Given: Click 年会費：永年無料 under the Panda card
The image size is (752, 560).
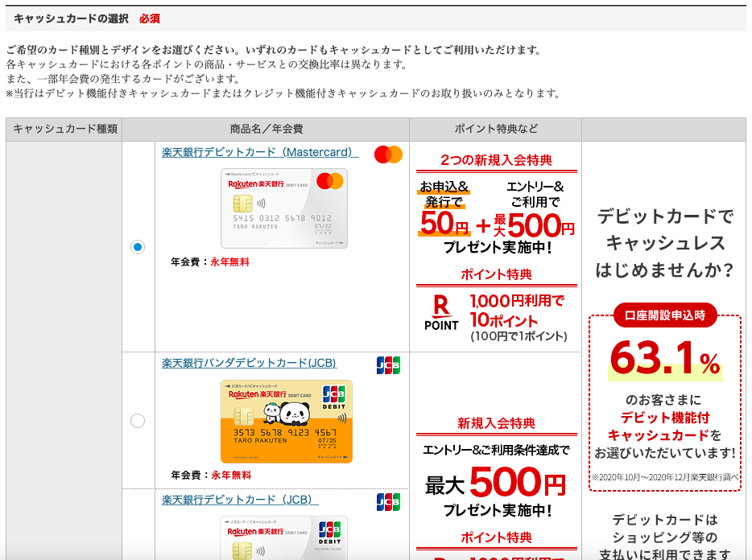Looking at the screenshot, I should (x=211, y=476).
